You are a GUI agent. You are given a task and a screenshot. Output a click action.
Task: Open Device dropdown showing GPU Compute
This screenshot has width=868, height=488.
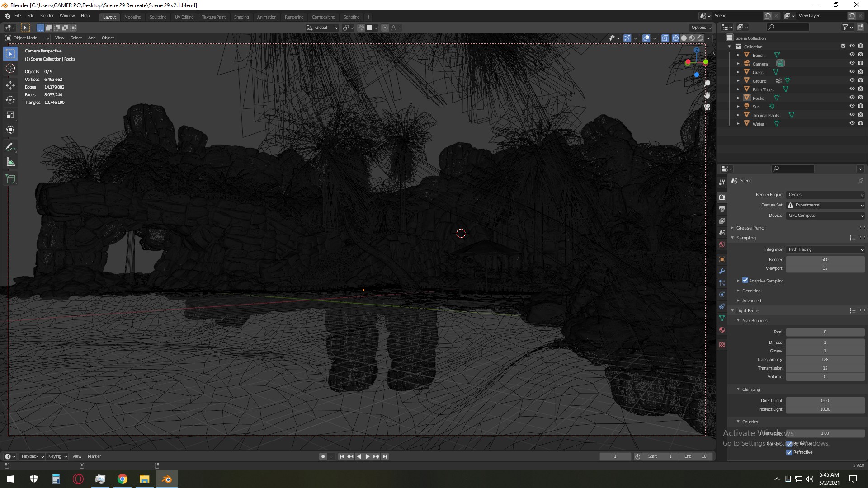click(x=826, y=216)
